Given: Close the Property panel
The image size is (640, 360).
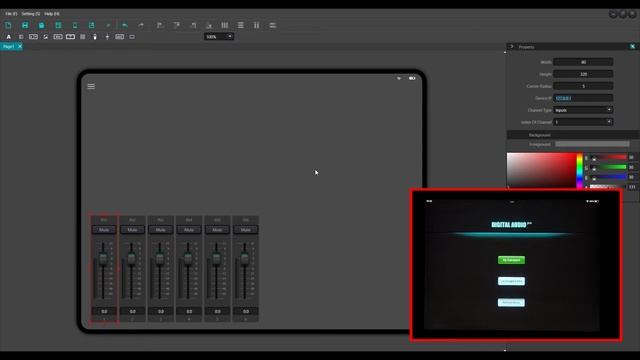Looking at the screenshot, I should pos(632,47).
